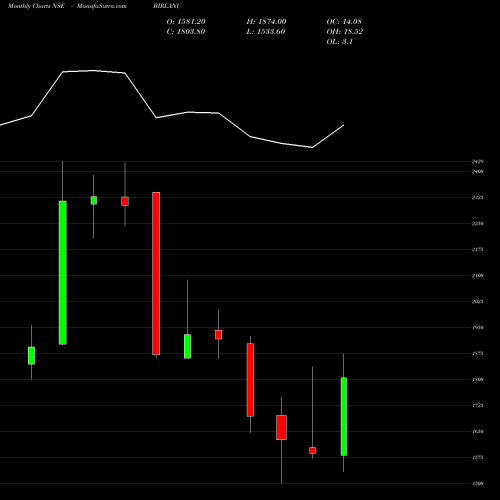500x500 pixels.
Task: Click the low price 'L: 1533.60'
Action: coord(266,32)
